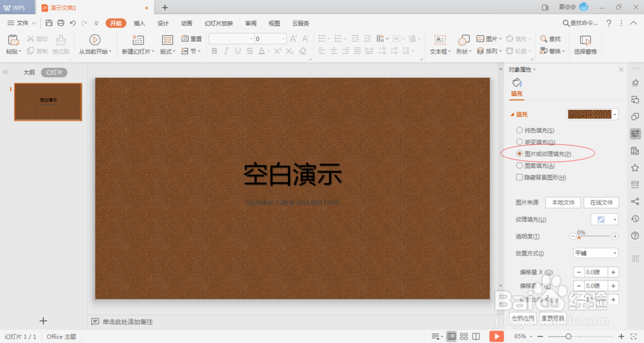
Task: Click the Print icon in quick toolbar
Action: [61, 23]
